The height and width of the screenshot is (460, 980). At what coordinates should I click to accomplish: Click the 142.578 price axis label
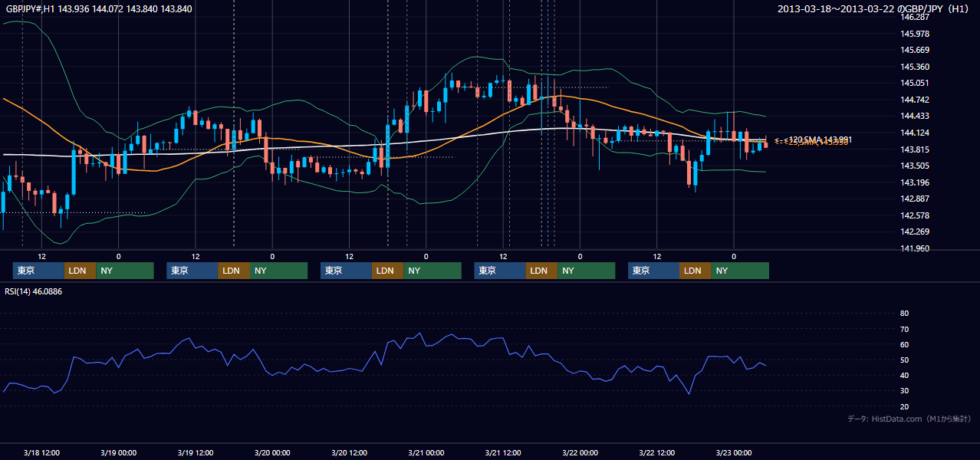[915, 215]
